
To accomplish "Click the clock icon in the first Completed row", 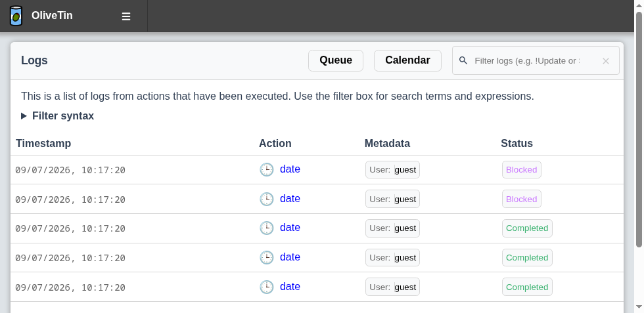I will [267, 228].
